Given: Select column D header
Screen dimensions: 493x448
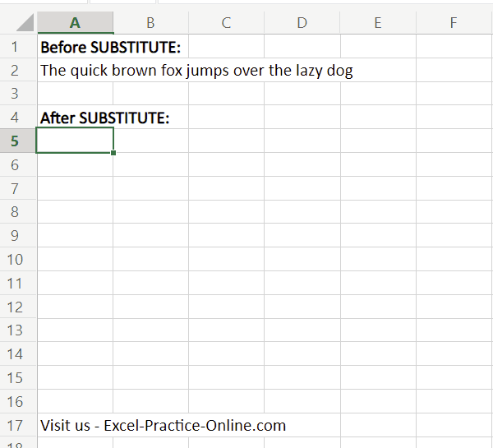Looking at the screenshot, I should click(302, 23).
